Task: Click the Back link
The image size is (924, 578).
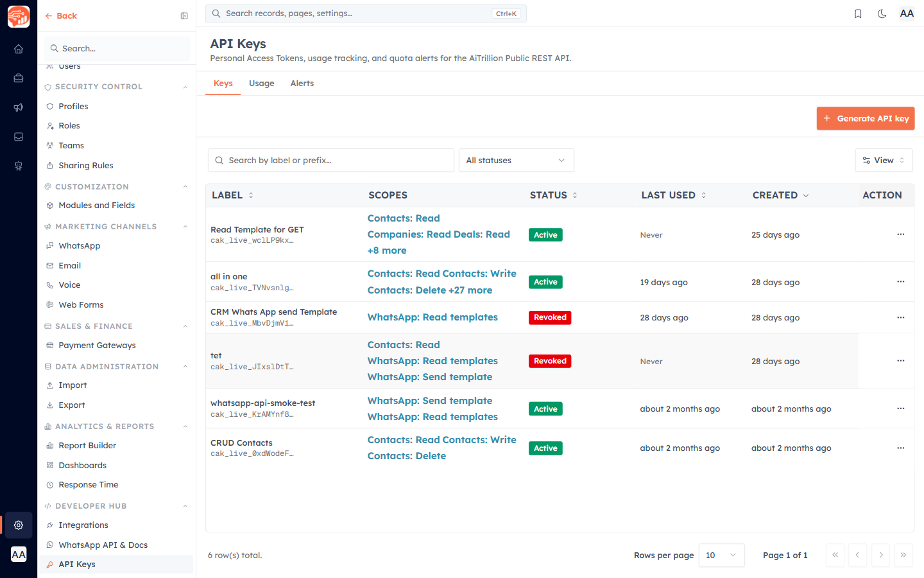Action: click(x=61, y=16)
